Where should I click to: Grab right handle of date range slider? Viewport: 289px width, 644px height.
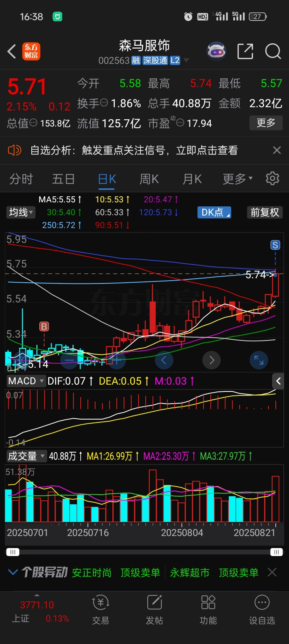pos(276,552)
